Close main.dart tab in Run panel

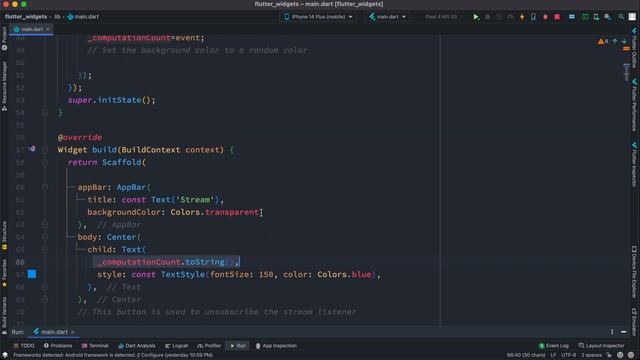(73, 332)
